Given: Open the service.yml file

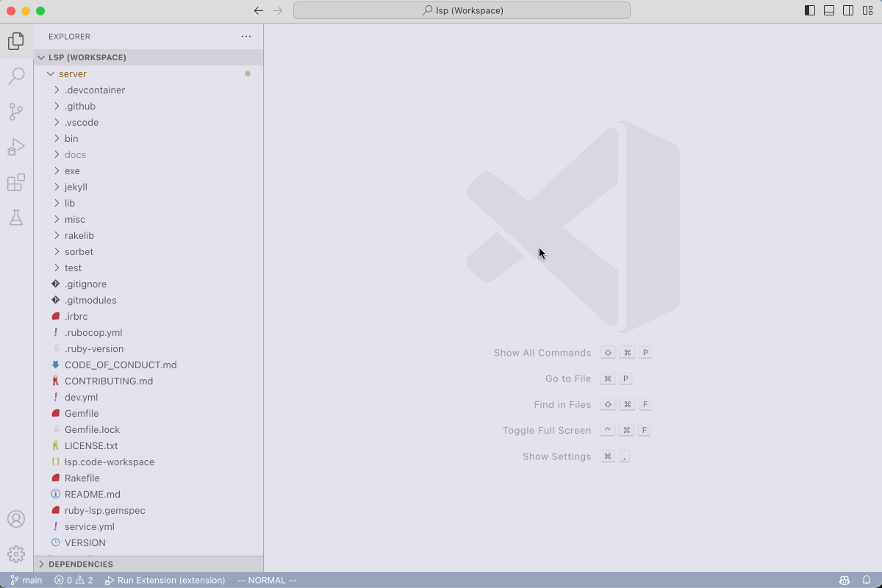Looking at the screenshot, I should pyautogui.click(x=148, y=526).
